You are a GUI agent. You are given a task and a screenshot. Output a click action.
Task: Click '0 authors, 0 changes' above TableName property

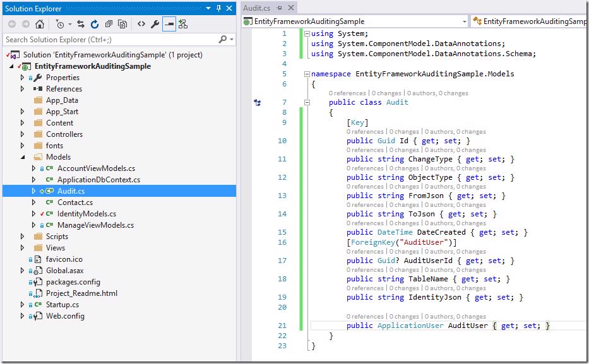[x=455, y=270]
